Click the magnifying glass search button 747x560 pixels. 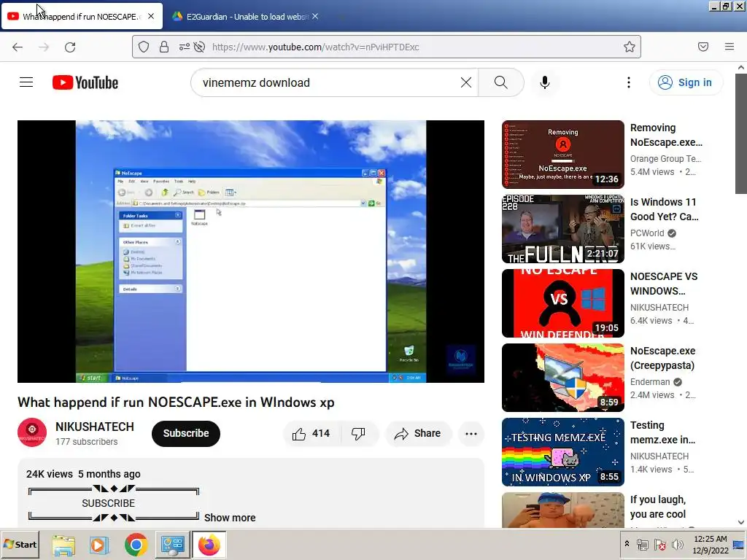click(x=500, y=82)
